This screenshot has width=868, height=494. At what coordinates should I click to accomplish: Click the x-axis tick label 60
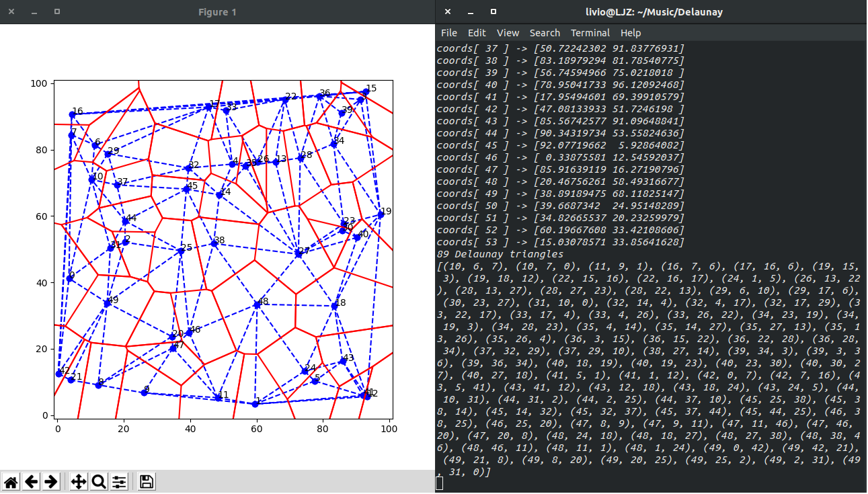click(x=256, y=427)
